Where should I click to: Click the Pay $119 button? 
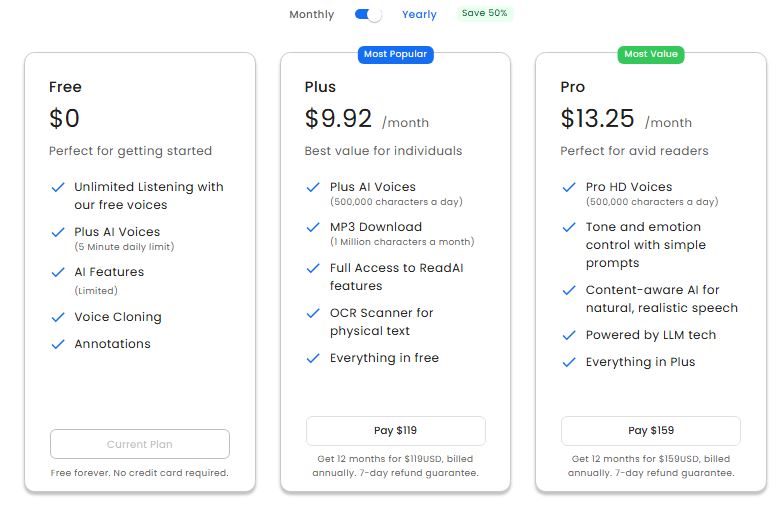395,431
